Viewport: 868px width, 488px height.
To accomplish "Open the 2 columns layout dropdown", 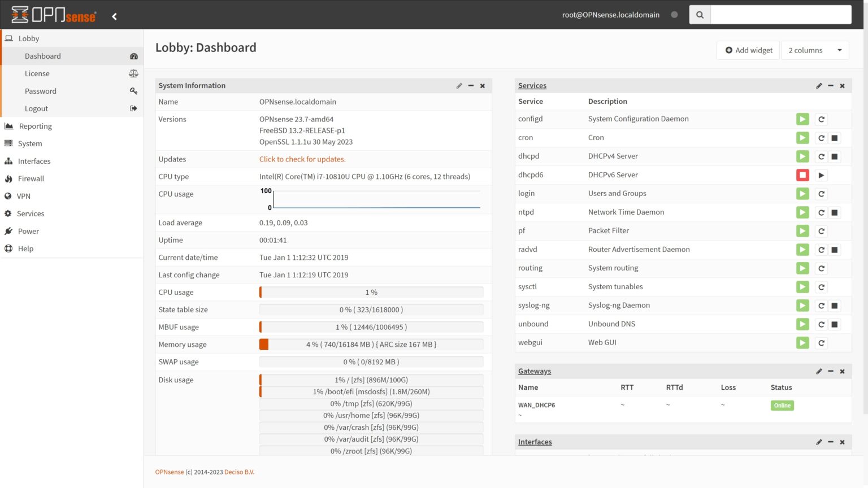I will tap(814, 50).
